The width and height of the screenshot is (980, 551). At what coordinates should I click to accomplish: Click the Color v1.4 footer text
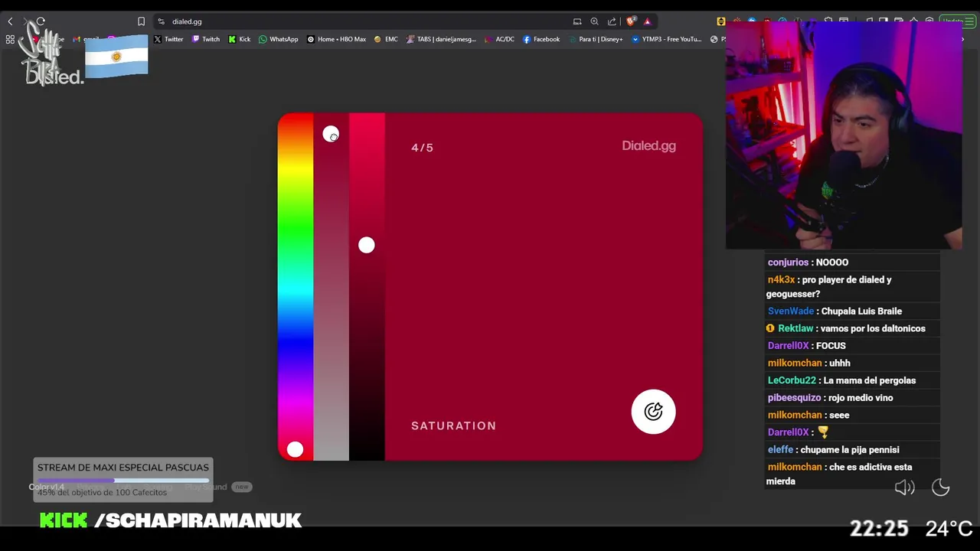pos(47,487)
